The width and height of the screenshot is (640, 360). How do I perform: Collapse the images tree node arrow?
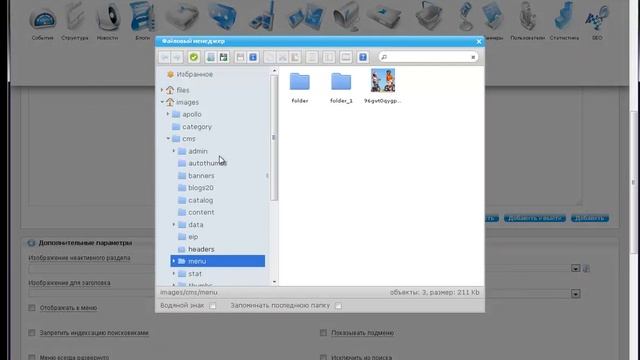162,102
